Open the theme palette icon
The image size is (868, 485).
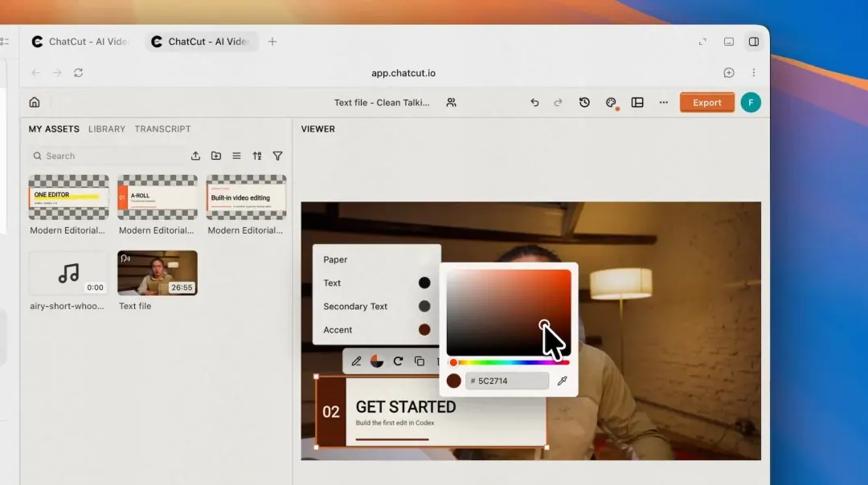611,102
